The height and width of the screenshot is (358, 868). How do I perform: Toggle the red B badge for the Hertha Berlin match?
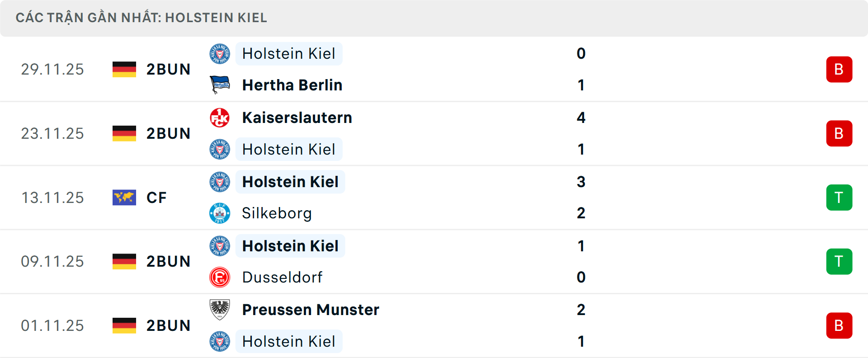pyautogui.click(x=839, y=69)
